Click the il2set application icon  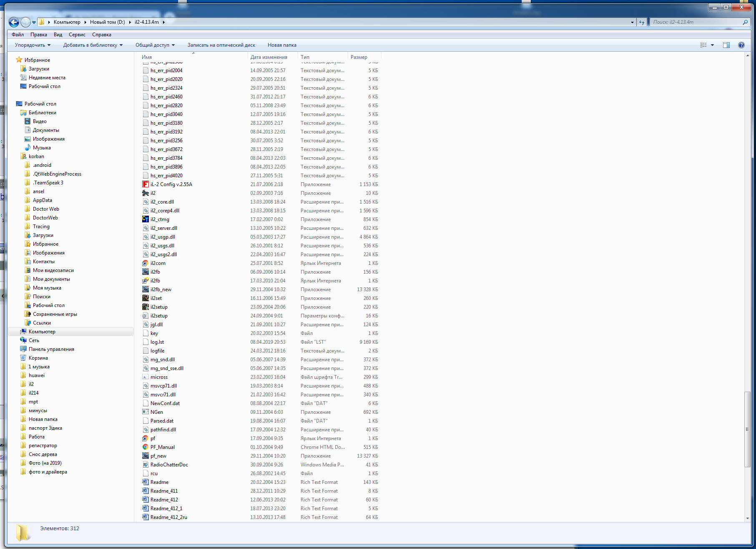click(146, 298)
